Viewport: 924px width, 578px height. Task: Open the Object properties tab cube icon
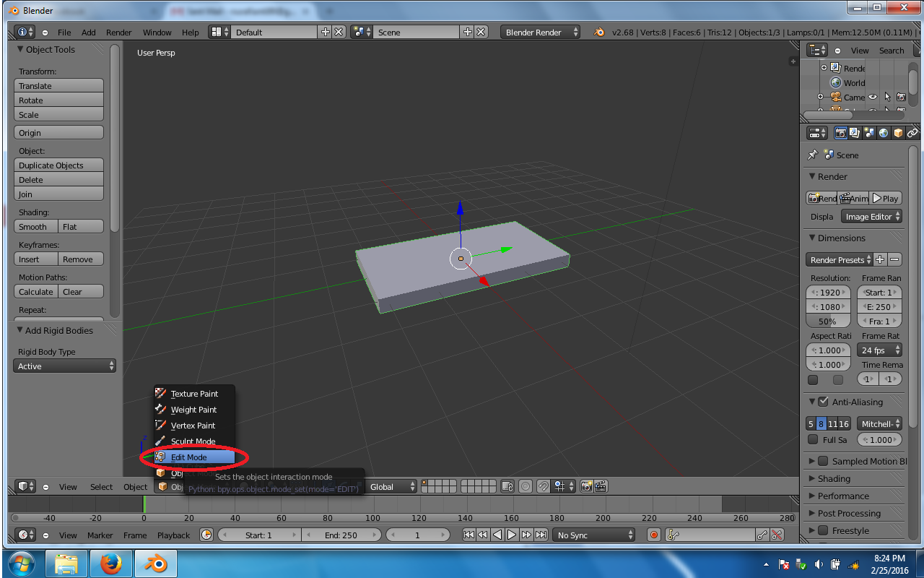(x=898, y=133)
